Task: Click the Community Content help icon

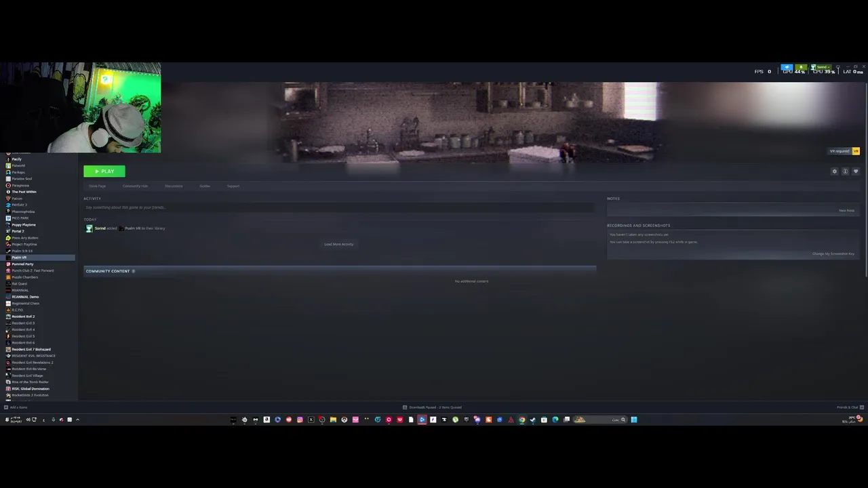Action: point(134,271)
